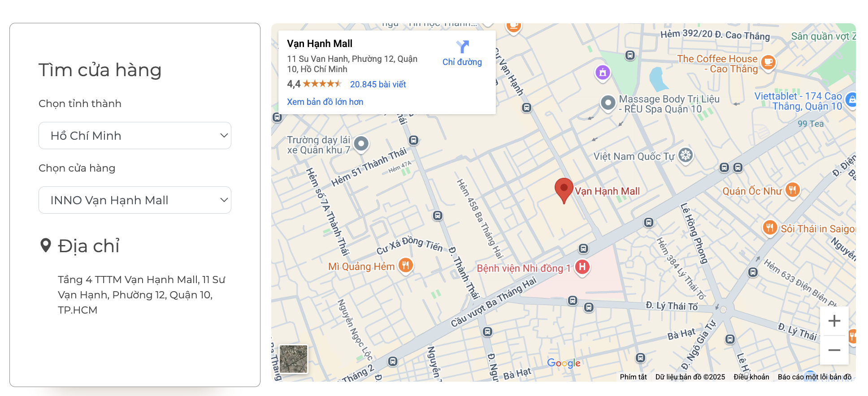The height and width of the screenshot is (396, 868).
Task: Click the red Vạn Hạnh Mall map pin
Action: [564, 190]
